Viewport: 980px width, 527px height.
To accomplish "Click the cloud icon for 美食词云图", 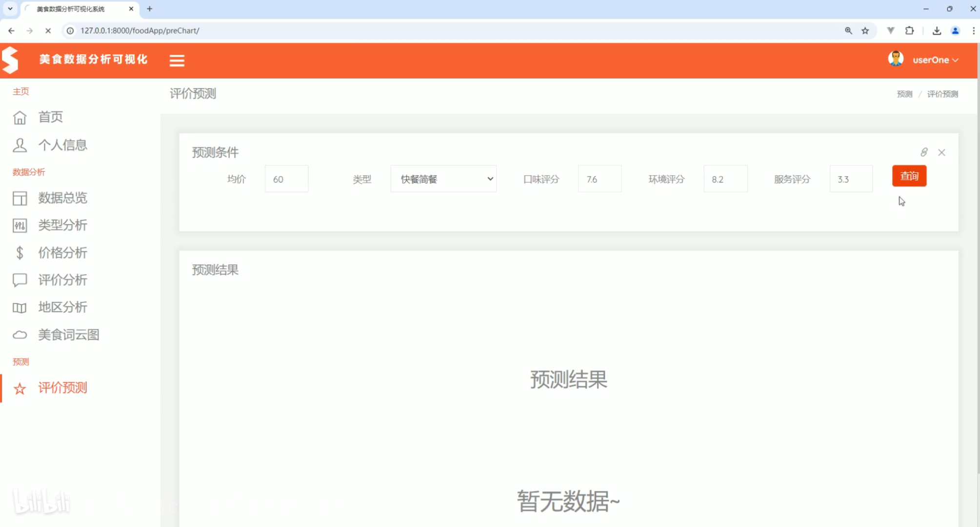I will pos(20,335).
